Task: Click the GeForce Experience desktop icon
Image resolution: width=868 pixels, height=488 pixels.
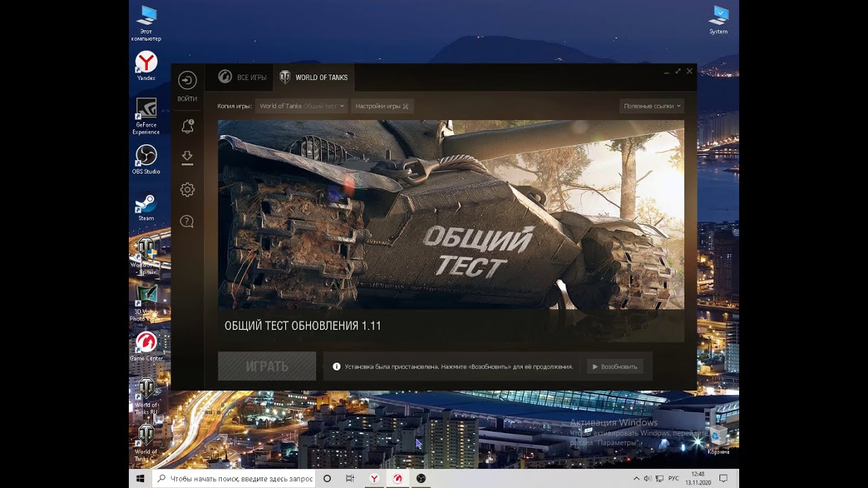Action: point(146,116)
